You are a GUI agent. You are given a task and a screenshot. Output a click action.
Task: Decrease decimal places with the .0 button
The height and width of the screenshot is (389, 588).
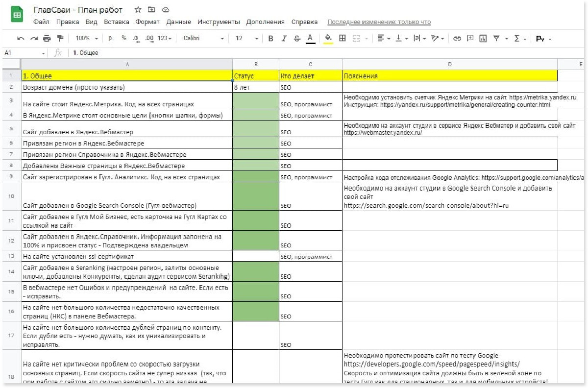point(136,38)
